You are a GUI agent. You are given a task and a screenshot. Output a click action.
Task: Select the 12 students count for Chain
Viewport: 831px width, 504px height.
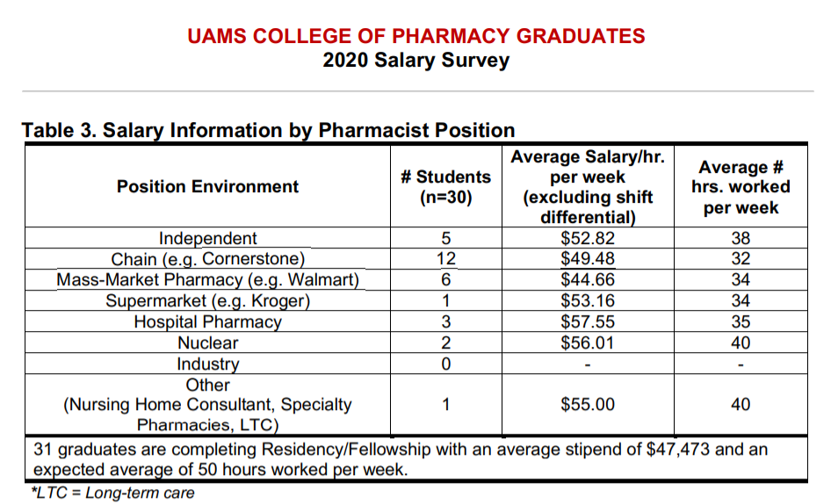(x=445, y=259)
